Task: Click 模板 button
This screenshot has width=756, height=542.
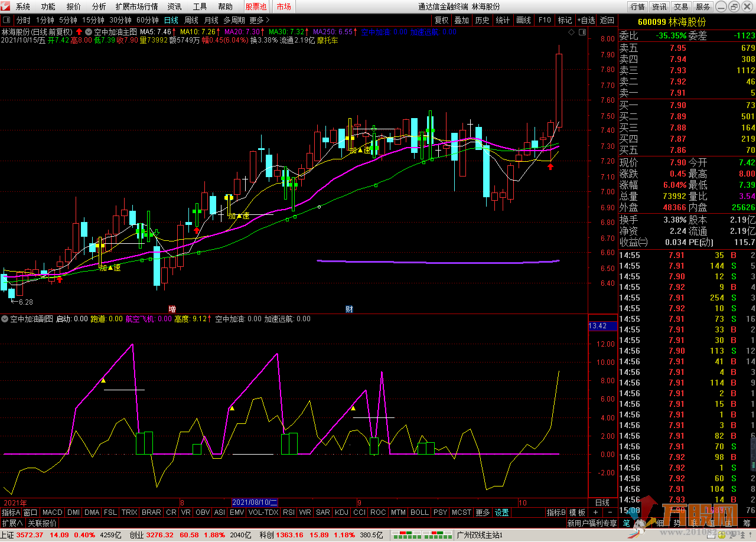Action: coord(578,512)
